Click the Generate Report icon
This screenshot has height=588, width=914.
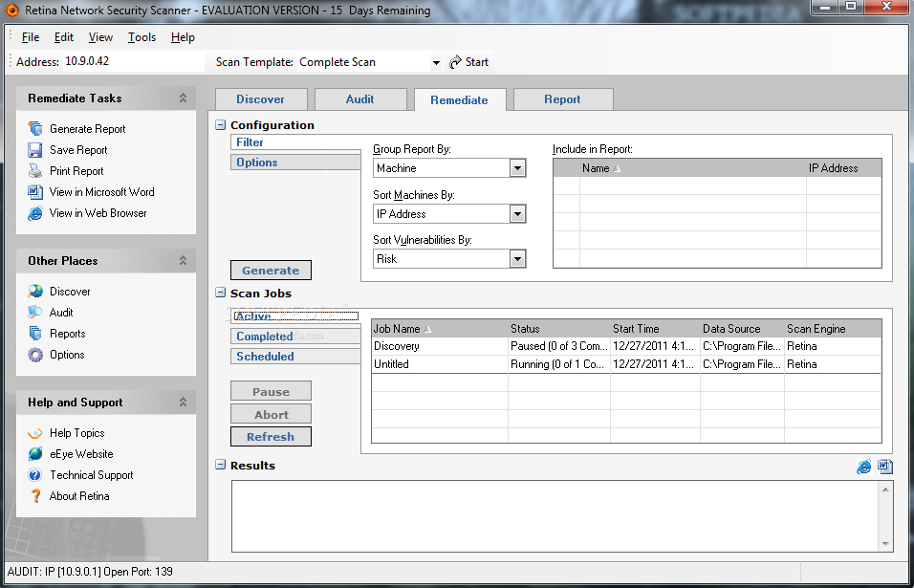pos(35,128)
